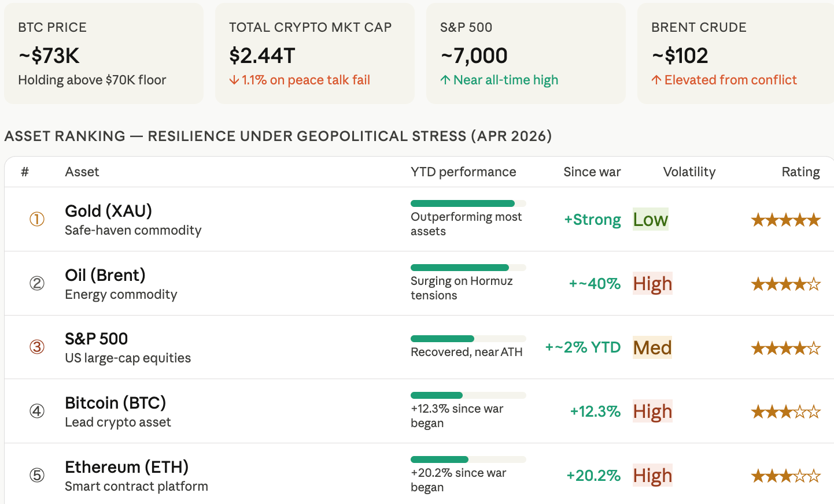The image size is (834, 504).
Task: Click the up arrow beside Near all-time high
Action: (445, 80)
